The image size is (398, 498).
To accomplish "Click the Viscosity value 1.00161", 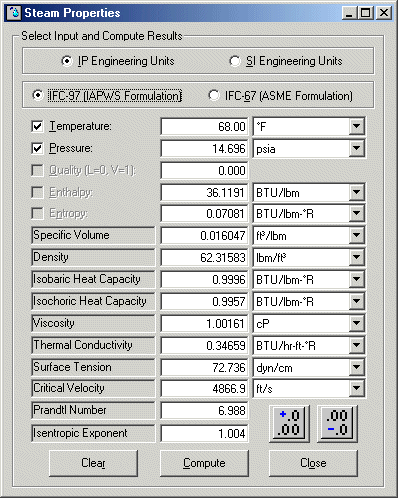I will click(204, 323).
